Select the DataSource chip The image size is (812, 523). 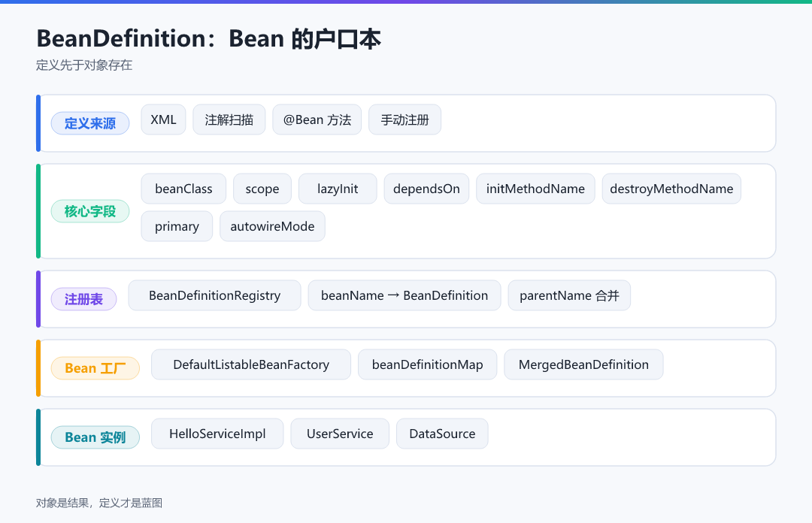(442, 434)
